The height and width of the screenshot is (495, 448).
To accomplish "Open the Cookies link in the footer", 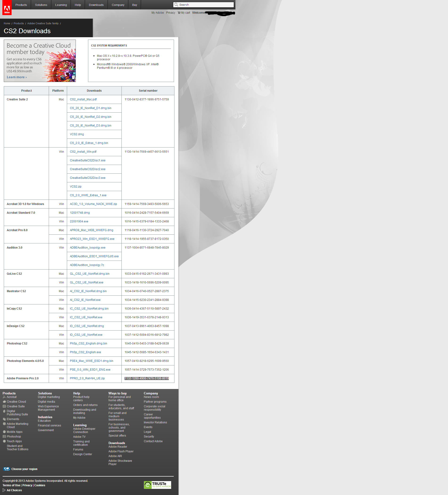I will [40, 485].
